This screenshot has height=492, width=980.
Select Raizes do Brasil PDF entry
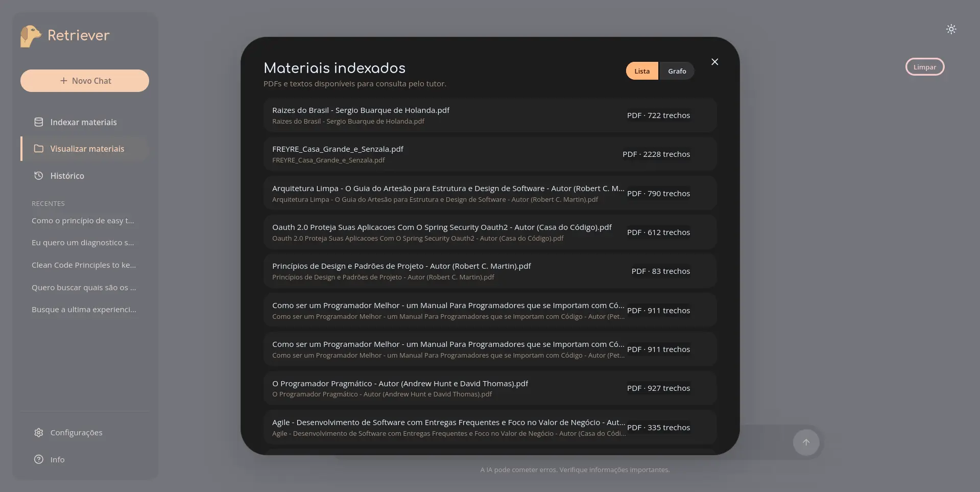point(490,115)
